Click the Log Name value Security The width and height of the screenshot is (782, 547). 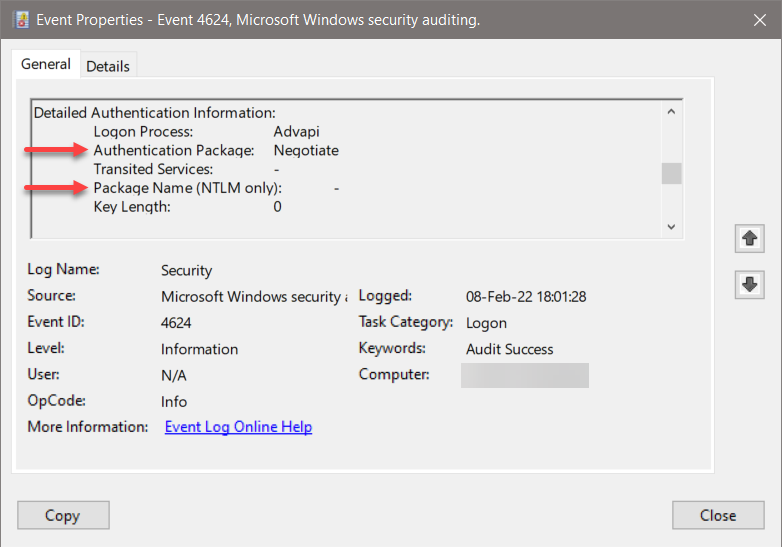(x=186, y=270)
